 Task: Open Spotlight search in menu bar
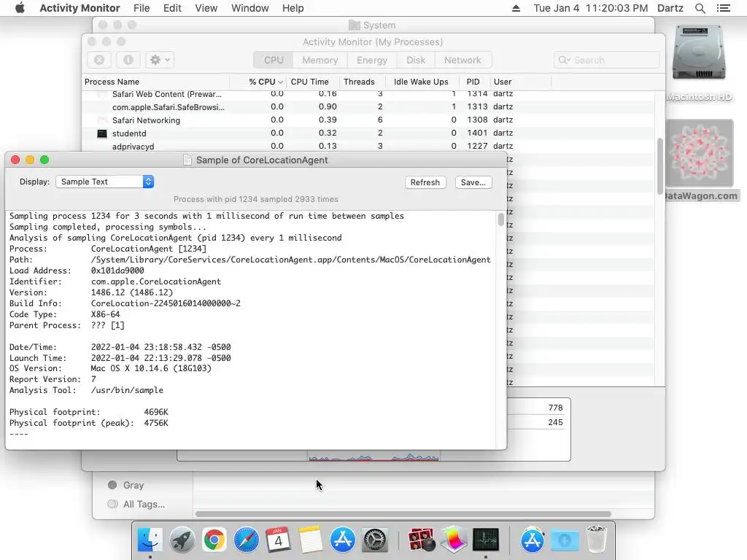coord(700,8)
